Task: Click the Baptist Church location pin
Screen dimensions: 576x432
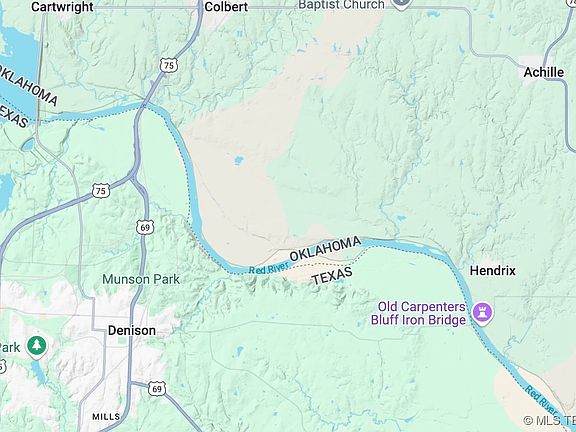Action: tap(402, 4)
